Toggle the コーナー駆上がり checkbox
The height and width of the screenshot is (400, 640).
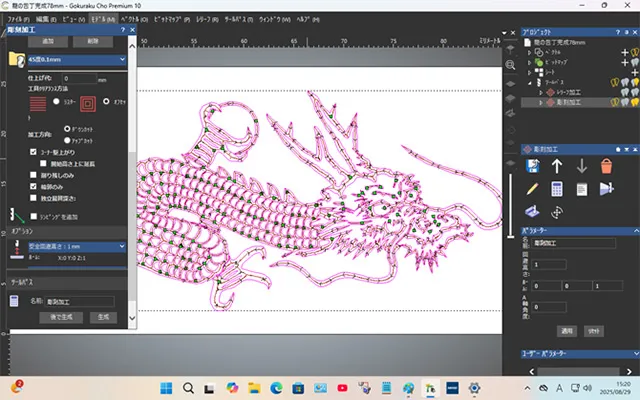(33, 152)
